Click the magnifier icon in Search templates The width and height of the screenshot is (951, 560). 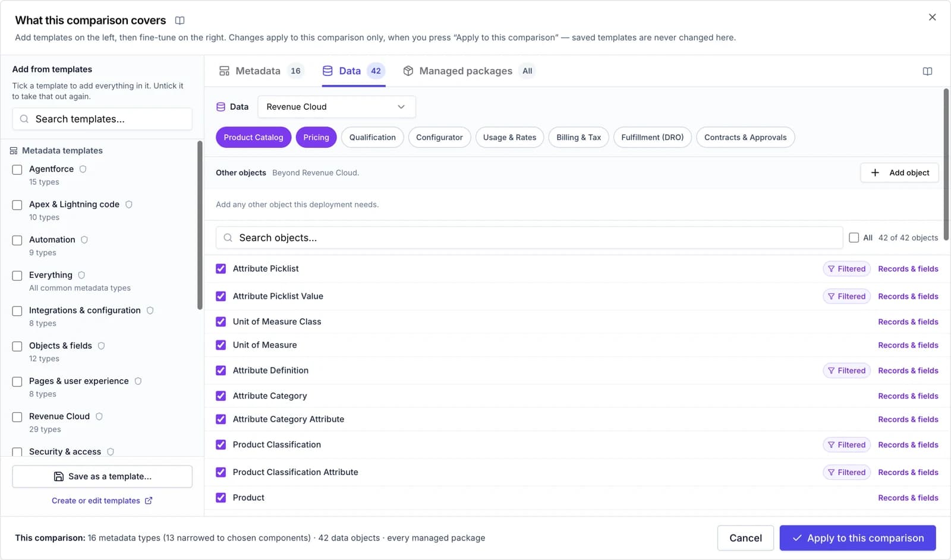point(24,119)
